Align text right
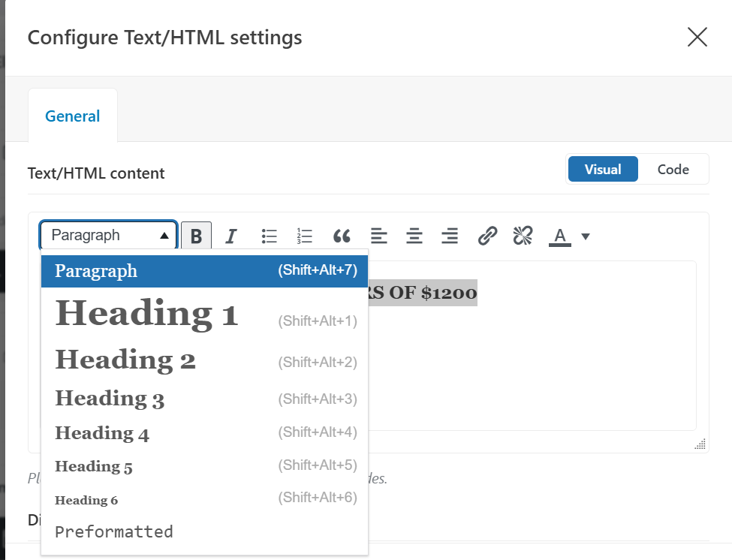 pos(450,236)
